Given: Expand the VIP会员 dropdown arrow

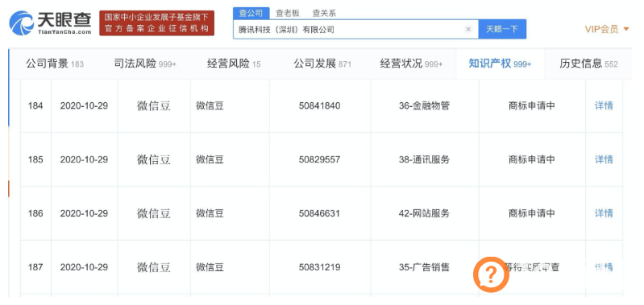Looking at the screenshot, I should [626, 29].
